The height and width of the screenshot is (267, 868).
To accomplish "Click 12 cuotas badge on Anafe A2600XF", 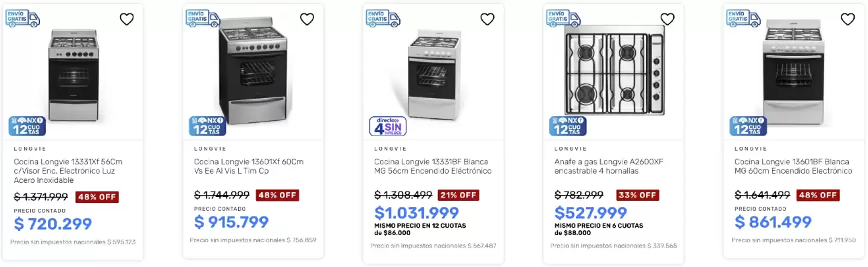I will (568, 125).
